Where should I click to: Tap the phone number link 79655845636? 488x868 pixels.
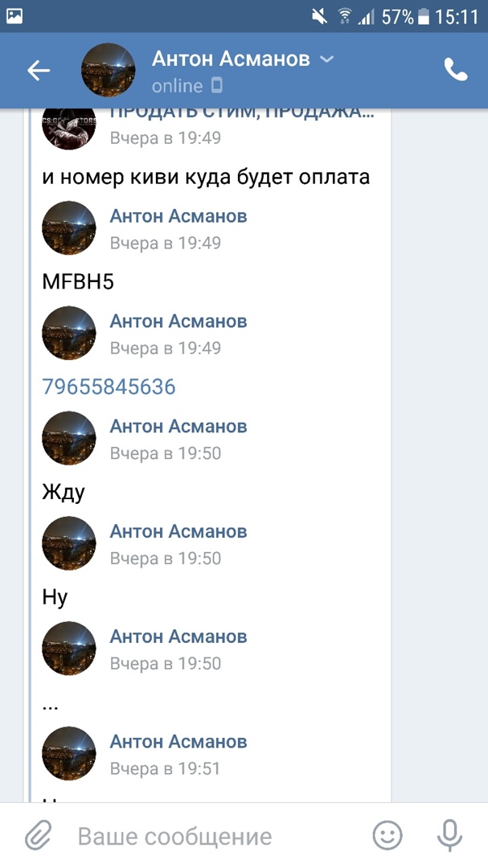(x=109, y=387)
